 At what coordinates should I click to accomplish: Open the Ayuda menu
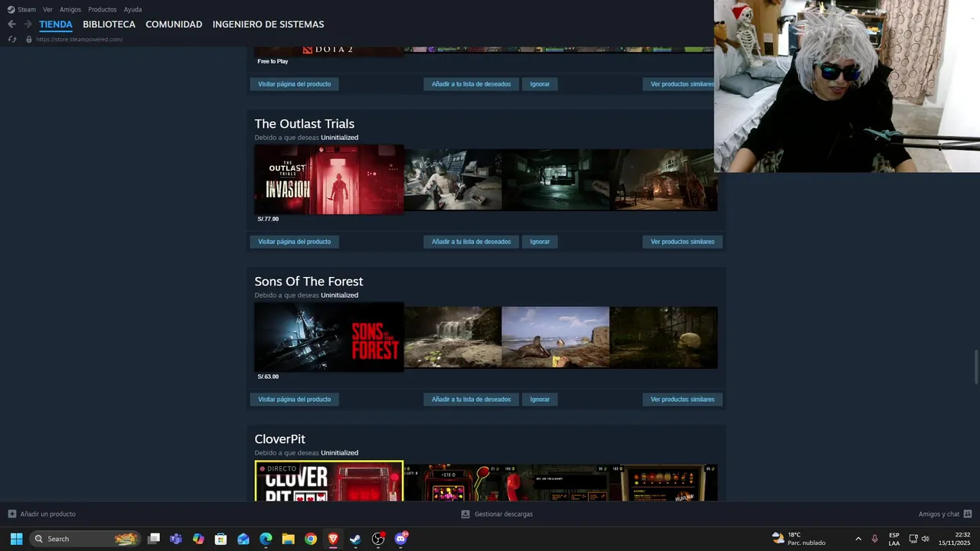tap(132, 9)
